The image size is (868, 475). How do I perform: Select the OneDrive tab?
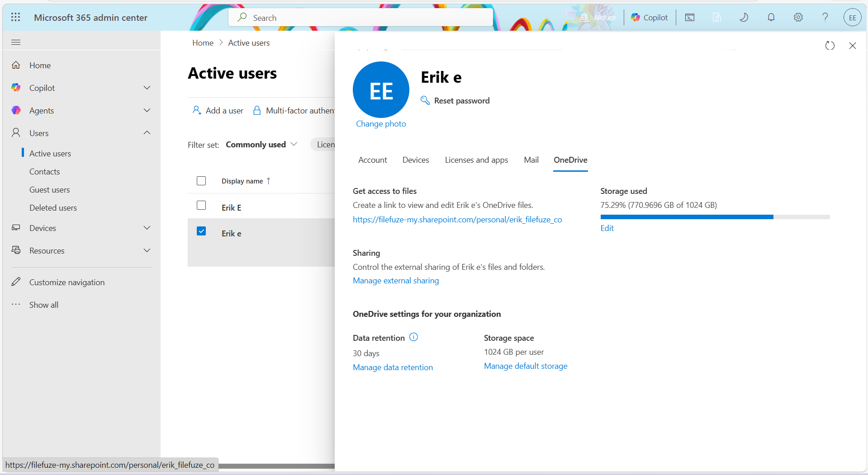(570, 160)
